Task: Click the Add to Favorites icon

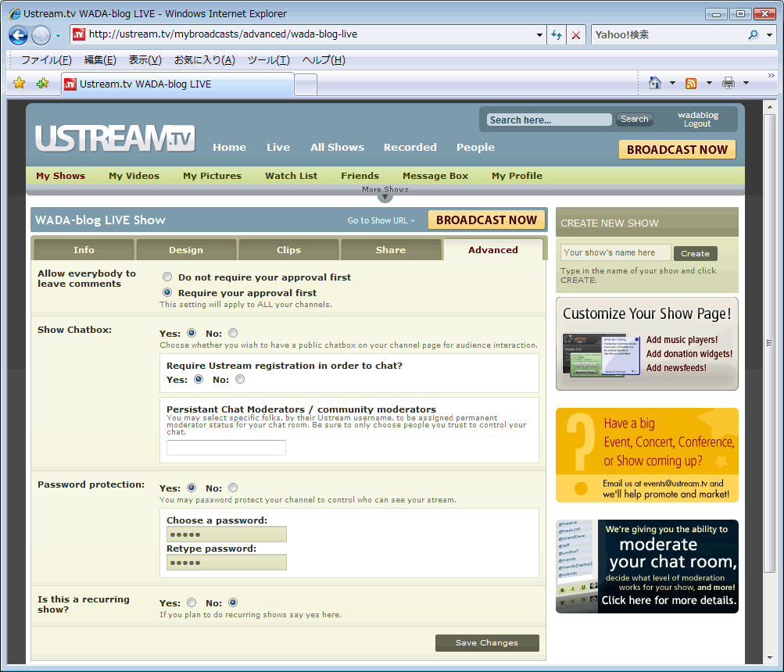Action: pyautogui.click(x=42, y=84)
